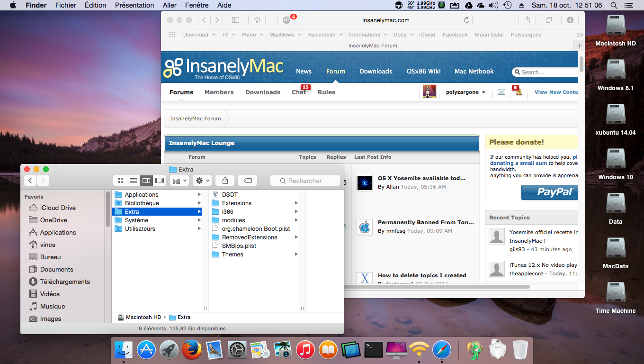Screen dimensions: 644x364
Task: Click Safari's home button
Action: click(x=257, y=20)
